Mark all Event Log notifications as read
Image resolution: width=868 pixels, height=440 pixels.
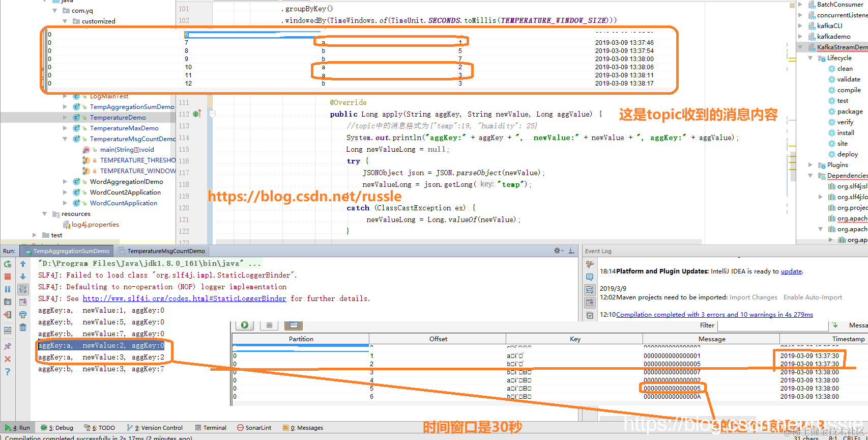(590, 315)
